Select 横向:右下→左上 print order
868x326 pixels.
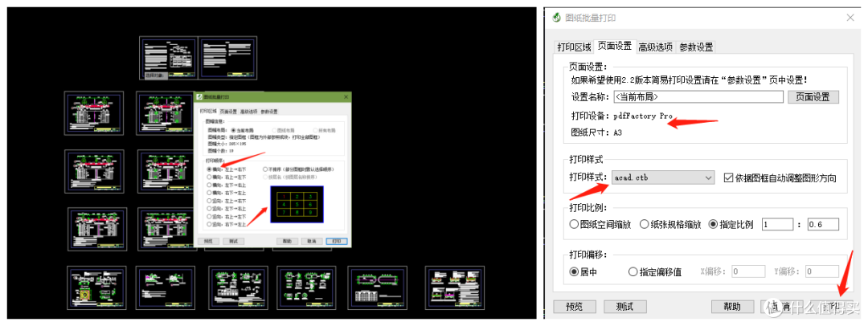coord(209,193)
